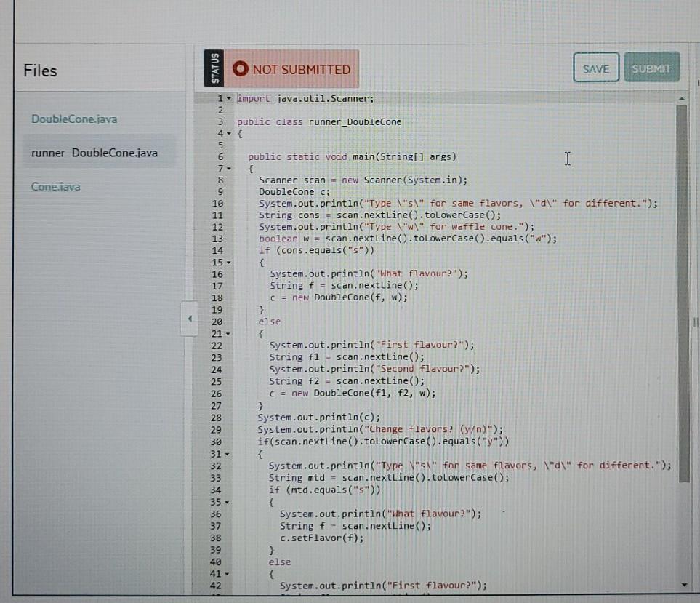Click the scrollbar down arrow
The width and height of the screenshot is (700, 603).
pyautogui.click(x=682, y=583)
